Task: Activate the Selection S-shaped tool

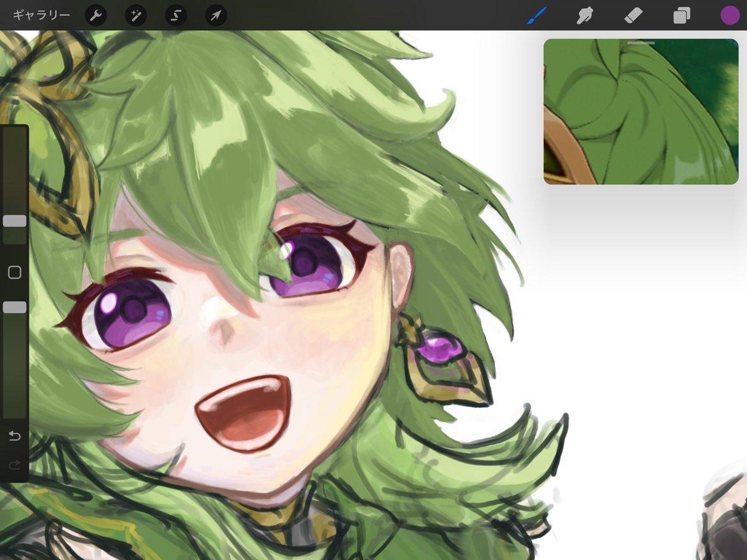Action: tap(176, 16)
